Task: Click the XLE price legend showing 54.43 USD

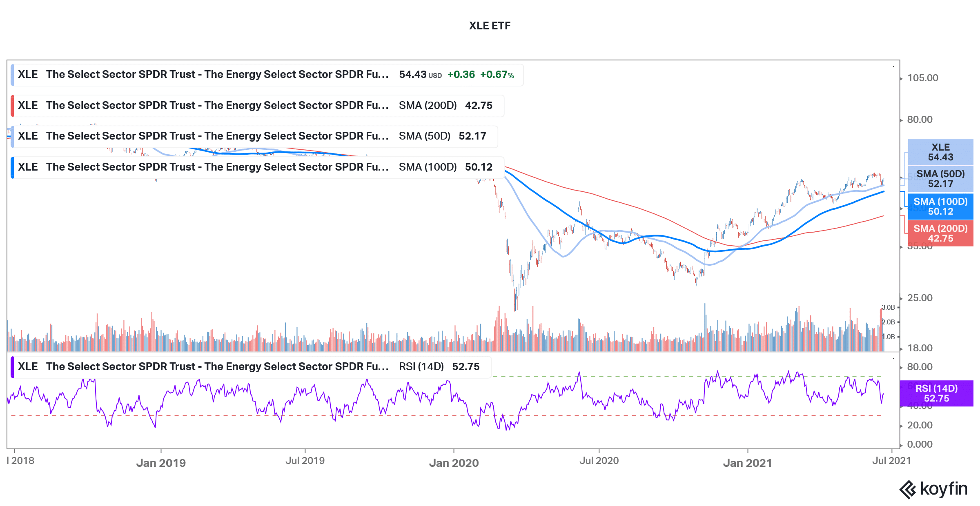Action: (267, 75)
